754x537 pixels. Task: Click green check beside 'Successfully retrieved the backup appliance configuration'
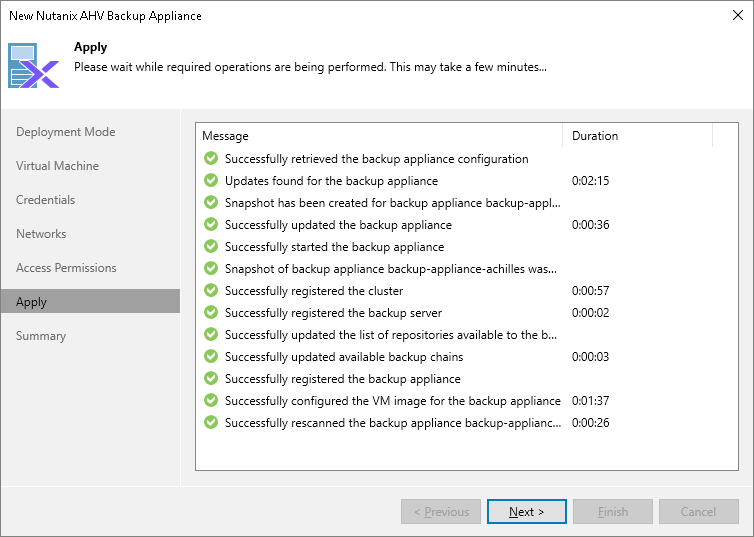[211, 159]
